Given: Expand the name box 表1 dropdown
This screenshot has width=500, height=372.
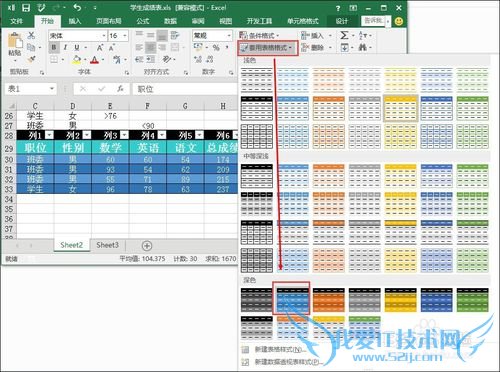Looking at the screenshot, I should click(x=52, y=89).
